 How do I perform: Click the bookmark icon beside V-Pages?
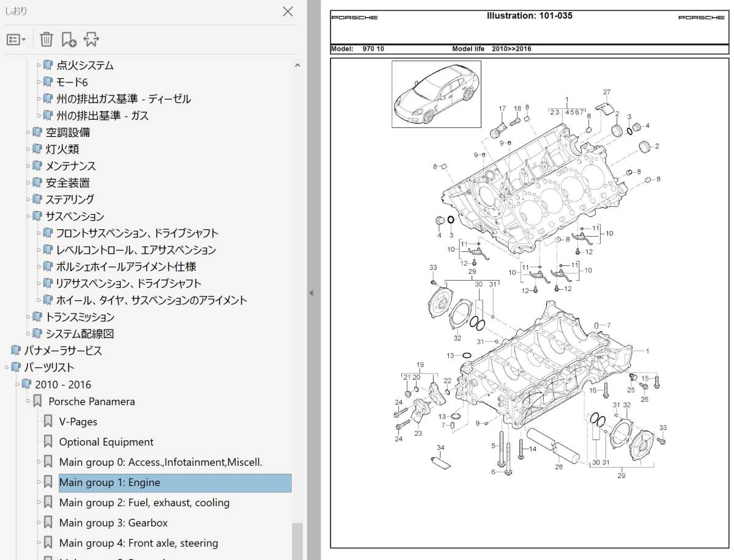coord(48,421)
